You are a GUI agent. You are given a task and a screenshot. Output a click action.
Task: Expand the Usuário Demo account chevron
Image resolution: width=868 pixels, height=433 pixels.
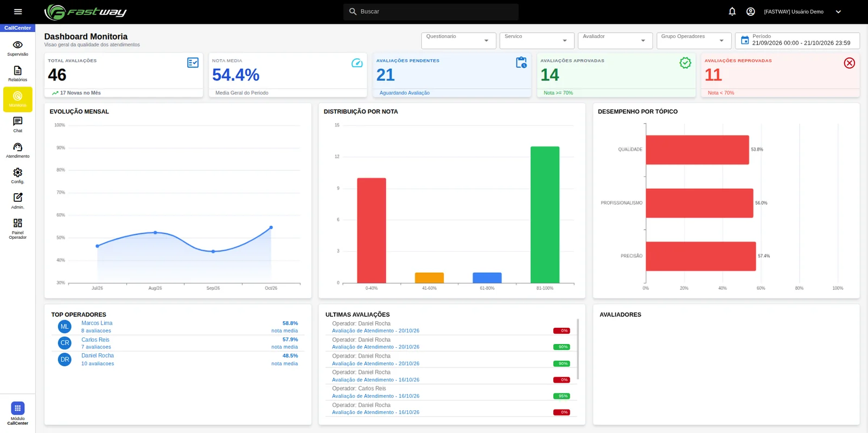tap(838, 11)
